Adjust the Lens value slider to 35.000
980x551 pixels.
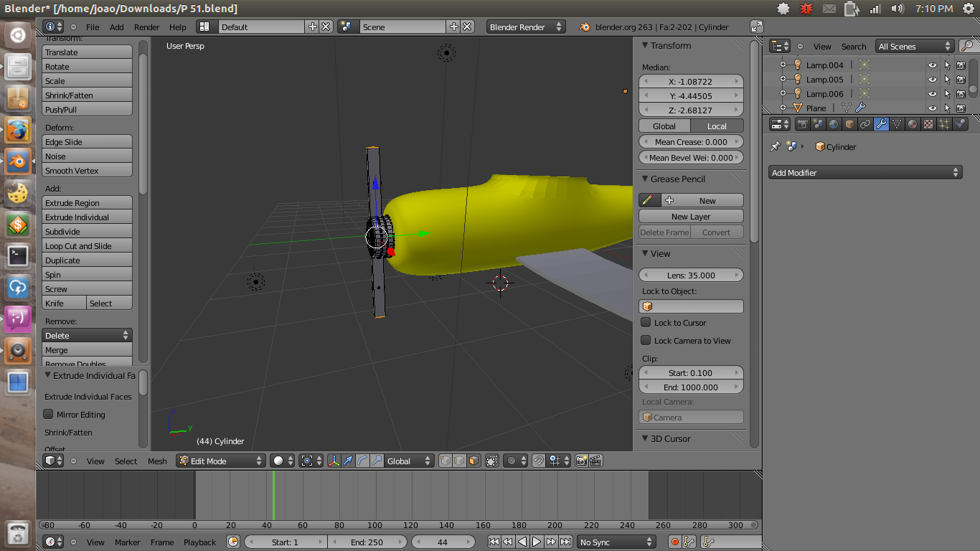[x=690, y=275]
